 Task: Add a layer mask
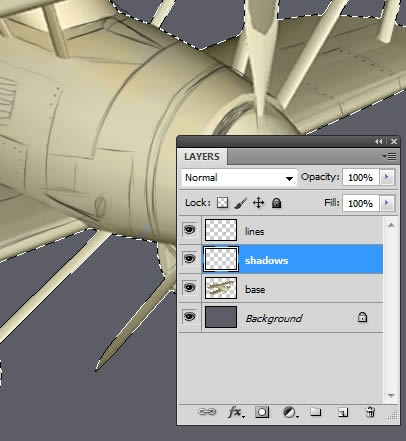tap(262, 412)
